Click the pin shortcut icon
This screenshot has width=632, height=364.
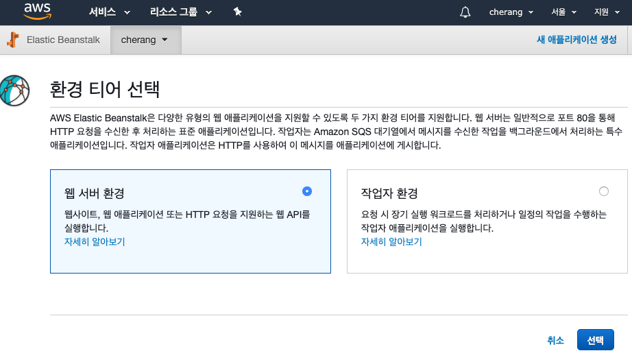click(x=237, y=12)
